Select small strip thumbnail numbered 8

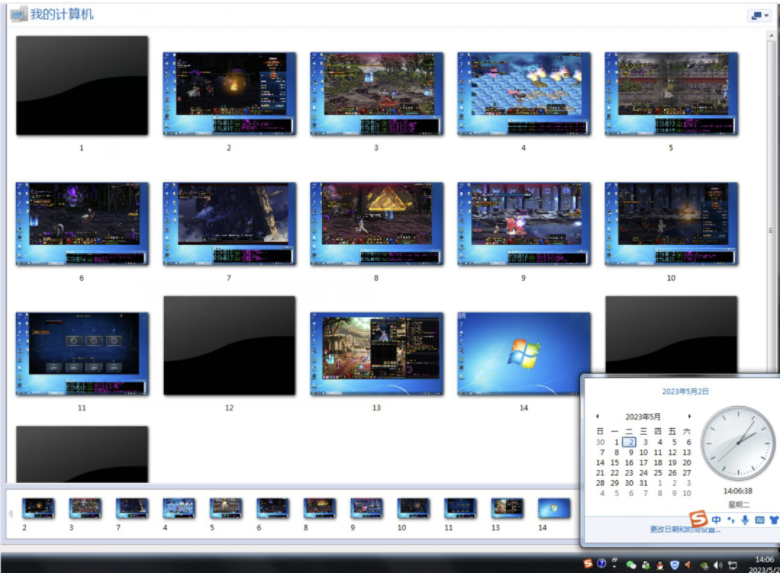point(319,508)
